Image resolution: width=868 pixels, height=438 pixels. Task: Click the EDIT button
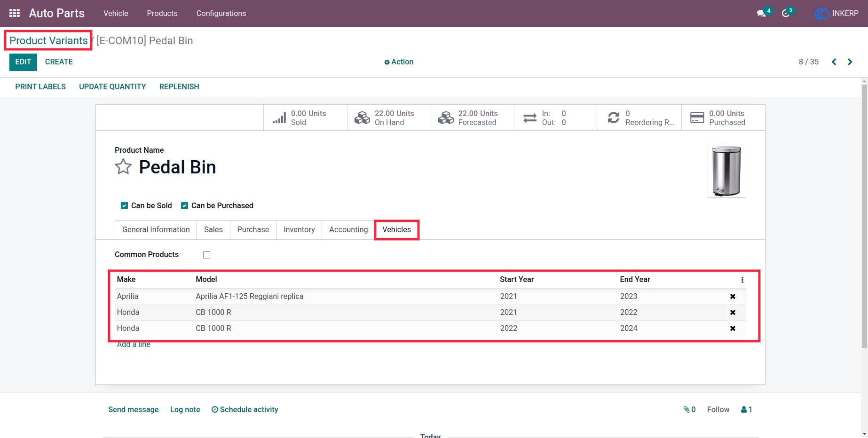tap(23, 62)
